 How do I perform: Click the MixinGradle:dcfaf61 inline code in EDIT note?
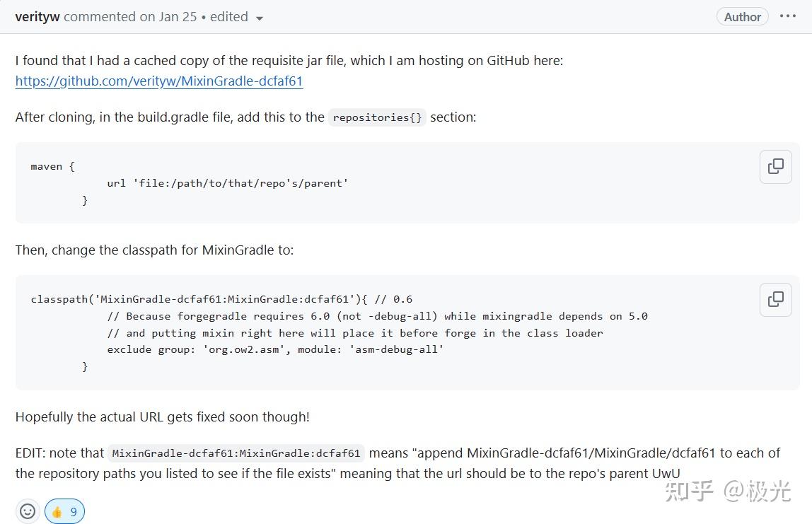point(236,453)
